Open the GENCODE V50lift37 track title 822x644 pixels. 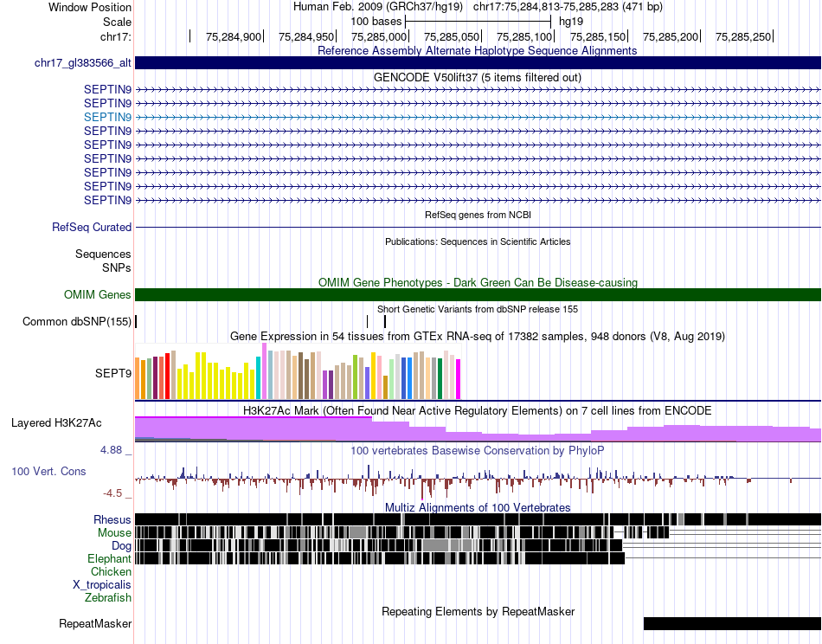click(x=477, y=78)
